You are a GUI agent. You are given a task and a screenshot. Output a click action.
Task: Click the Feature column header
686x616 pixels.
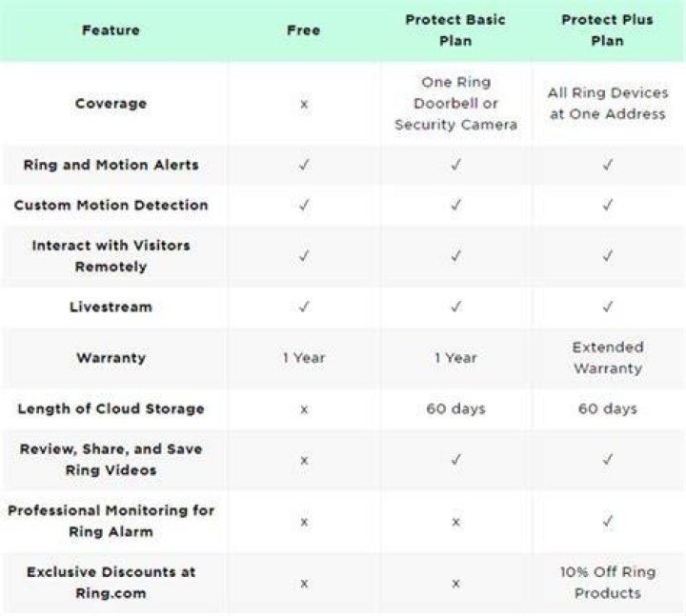coord(111,30)
